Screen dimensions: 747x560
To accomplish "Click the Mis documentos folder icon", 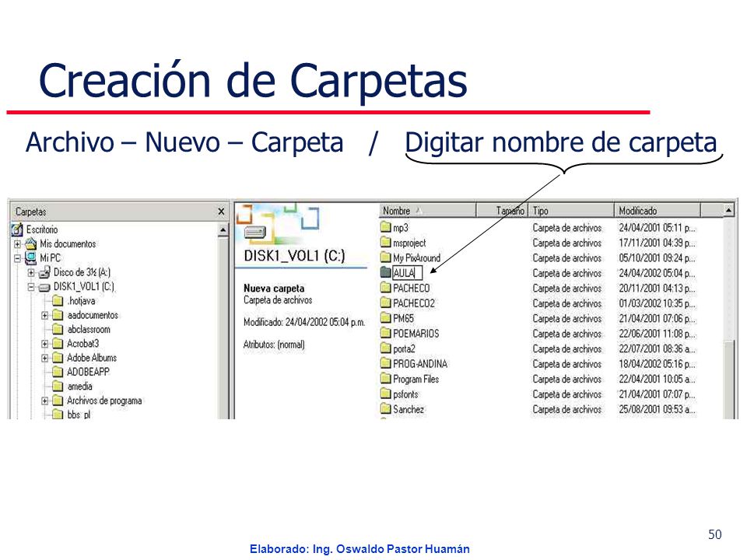I will click(x=31, y=243).
